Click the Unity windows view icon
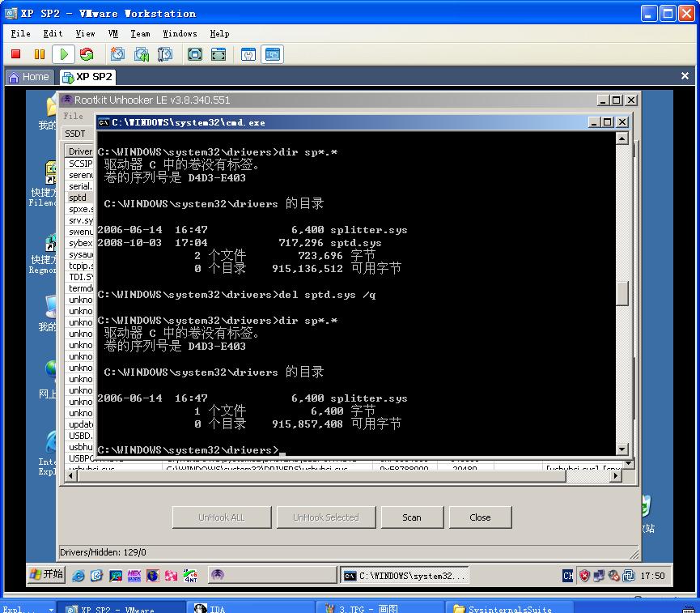The image size is (700, 613). click(x=272, y=54)
